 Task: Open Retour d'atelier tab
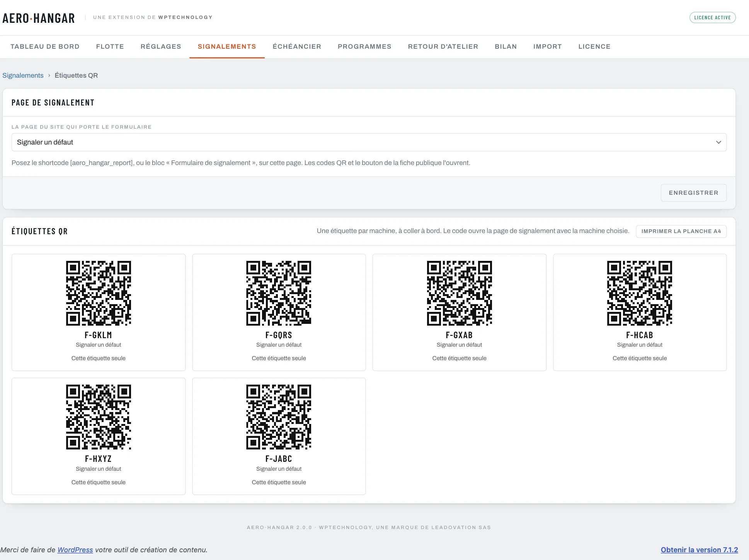point(443,46)
